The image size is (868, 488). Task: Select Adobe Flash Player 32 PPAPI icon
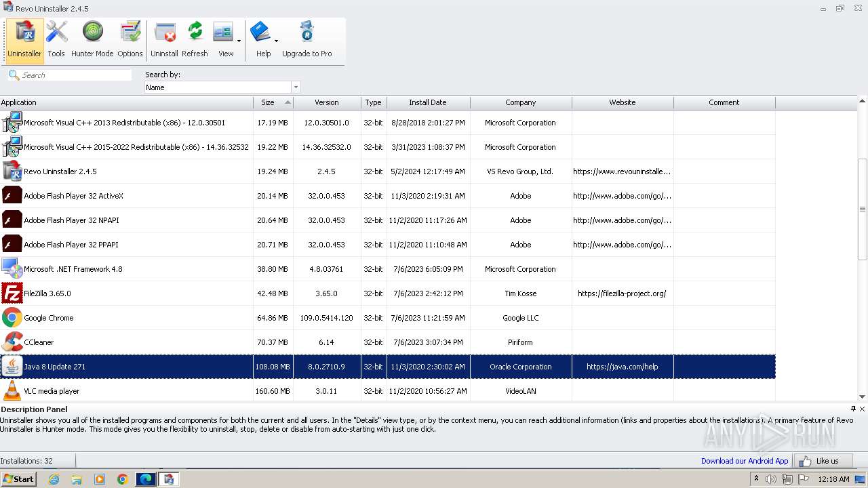(12, 245)
